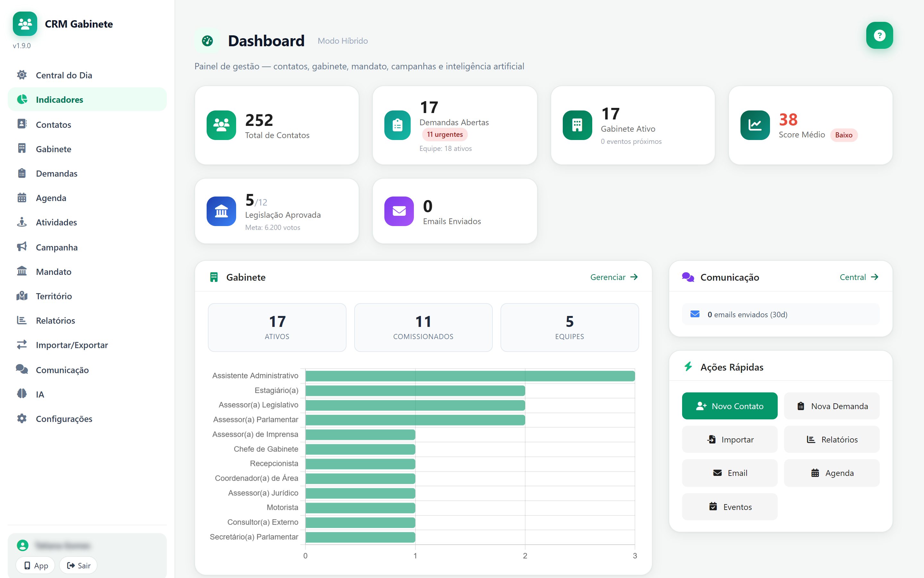Screen dimensions: 924x578
Task: Click the Sair logout button
Action: (x=78, y=565)
